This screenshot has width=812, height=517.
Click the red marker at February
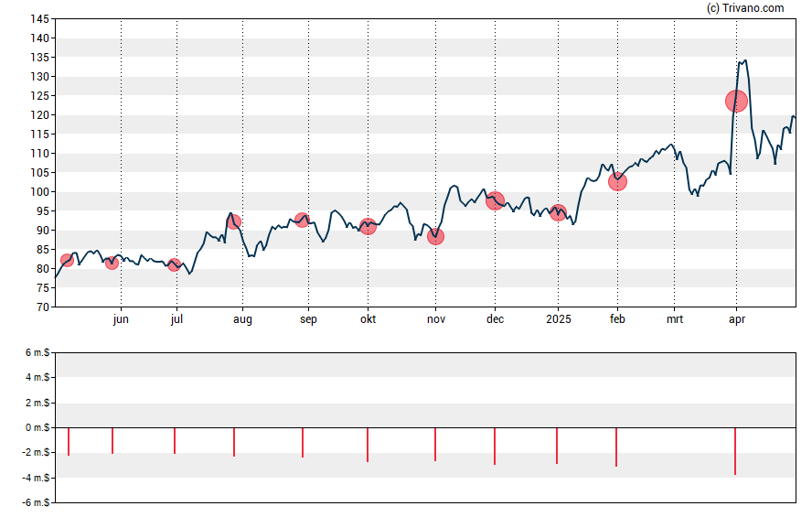pos(617,182)
